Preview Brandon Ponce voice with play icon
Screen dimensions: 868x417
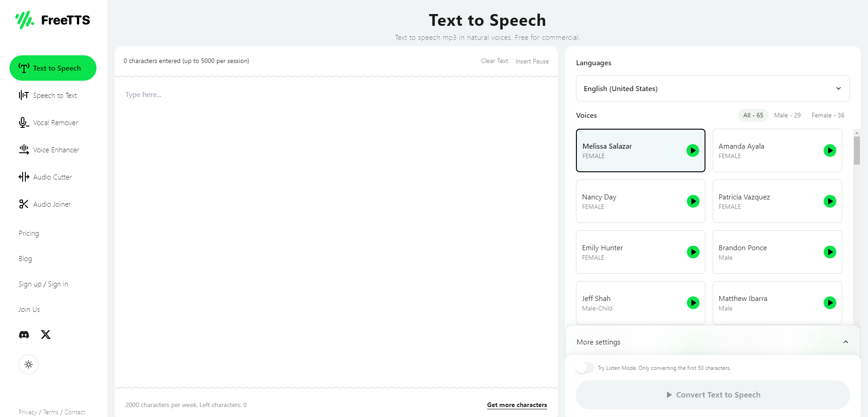(x=830, y=252)
